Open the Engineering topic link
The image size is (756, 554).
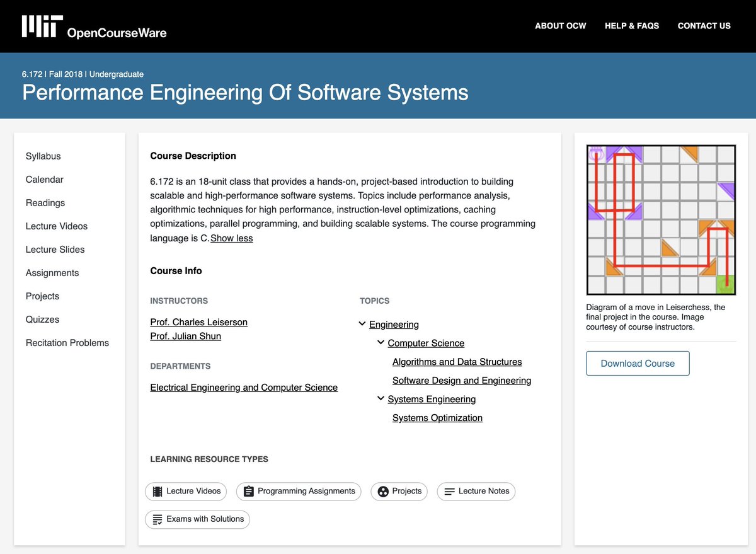[x=394, y=325]
